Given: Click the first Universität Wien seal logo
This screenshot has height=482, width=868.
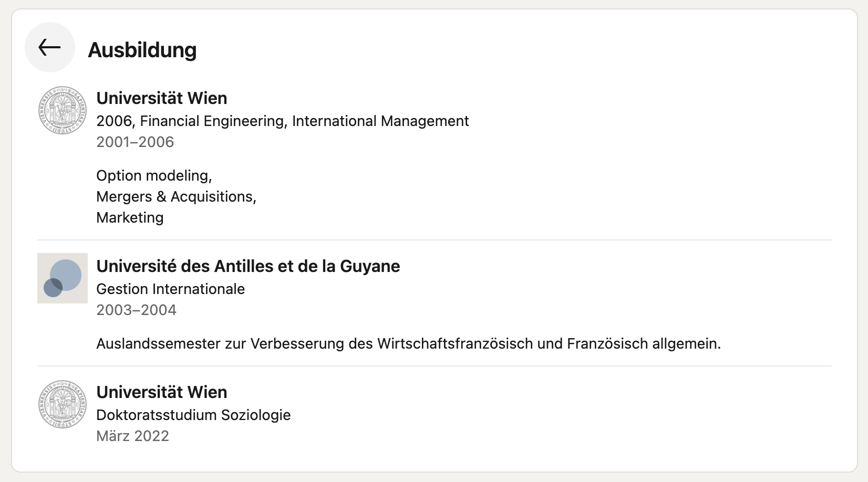Looking at the screenshot, I should pos(63,110).
